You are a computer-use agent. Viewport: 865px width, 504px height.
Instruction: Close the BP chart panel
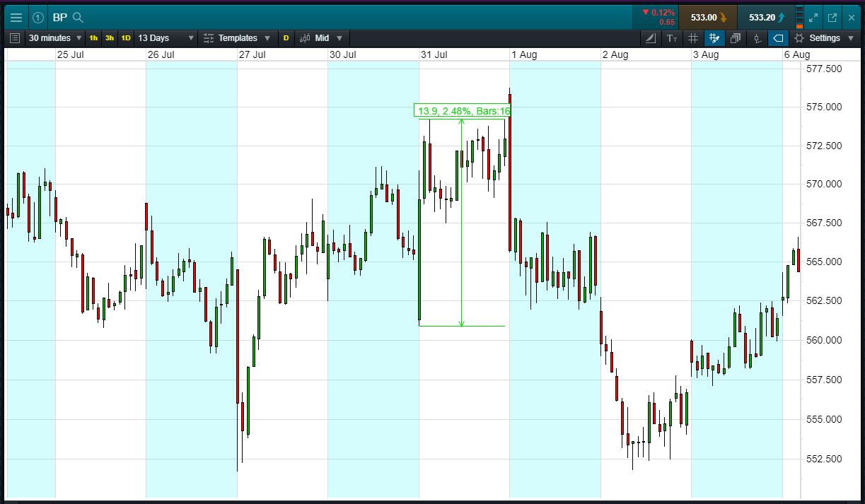[x=851, y=18]
